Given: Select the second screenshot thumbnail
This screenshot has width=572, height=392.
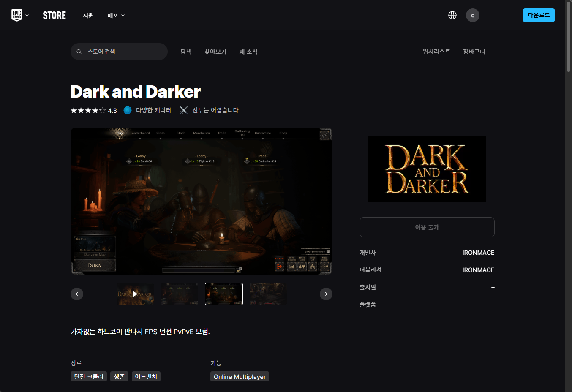Looking at the screenshot, I should 180,294.
